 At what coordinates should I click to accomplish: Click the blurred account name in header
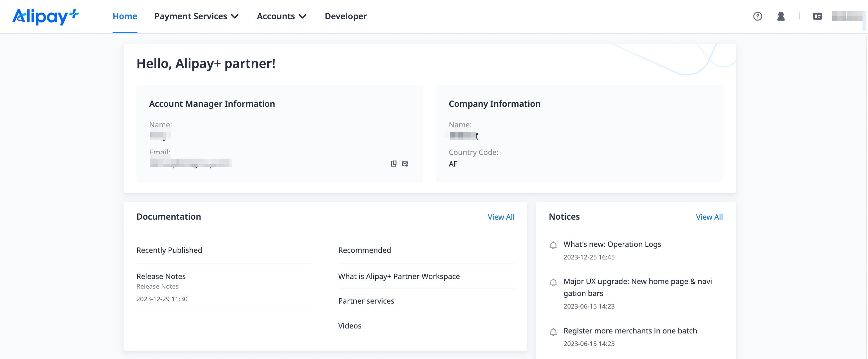click(846, 17)
